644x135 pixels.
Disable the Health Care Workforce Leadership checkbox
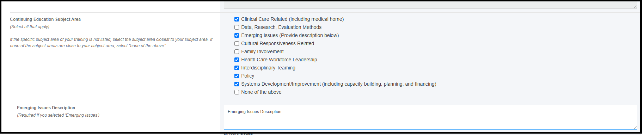pyautogui.click(x=237, y=60)
